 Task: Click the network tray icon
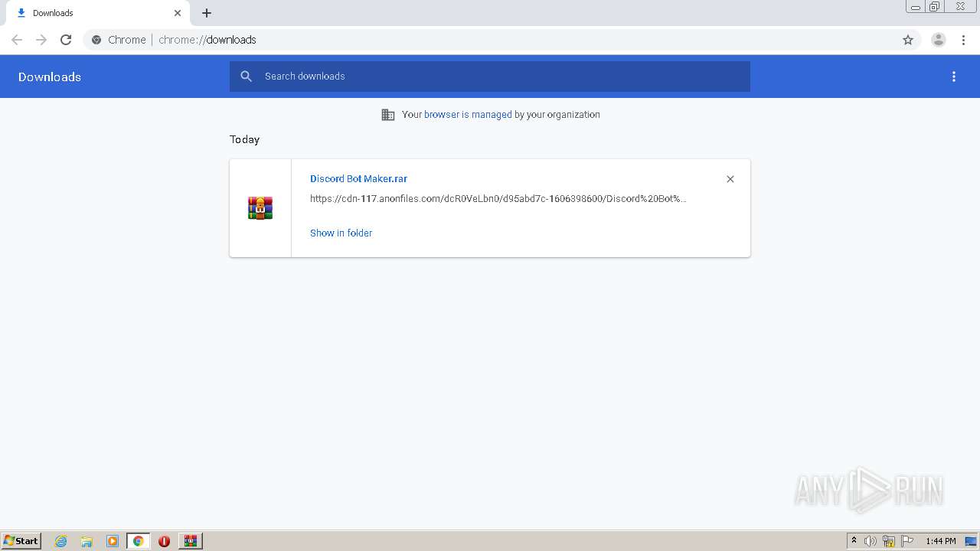pyautogui.click(x=889, y=541)
